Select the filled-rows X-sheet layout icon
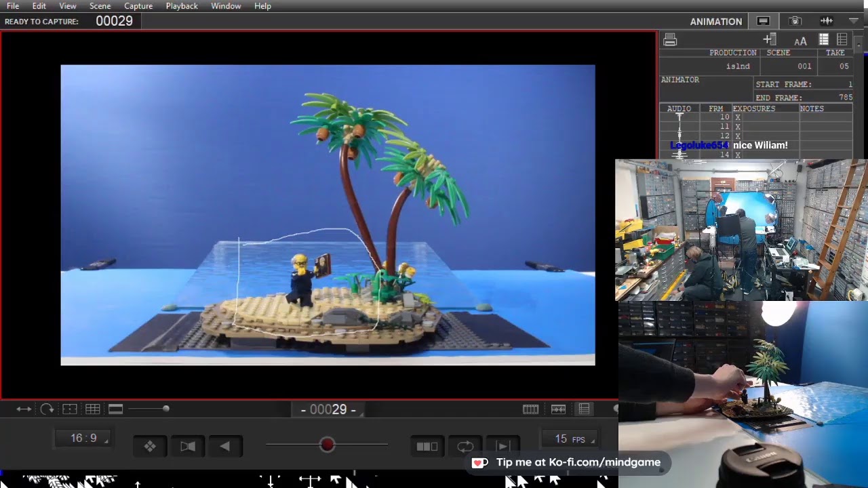The image size is (868, 488). click(x=824, y=40)
